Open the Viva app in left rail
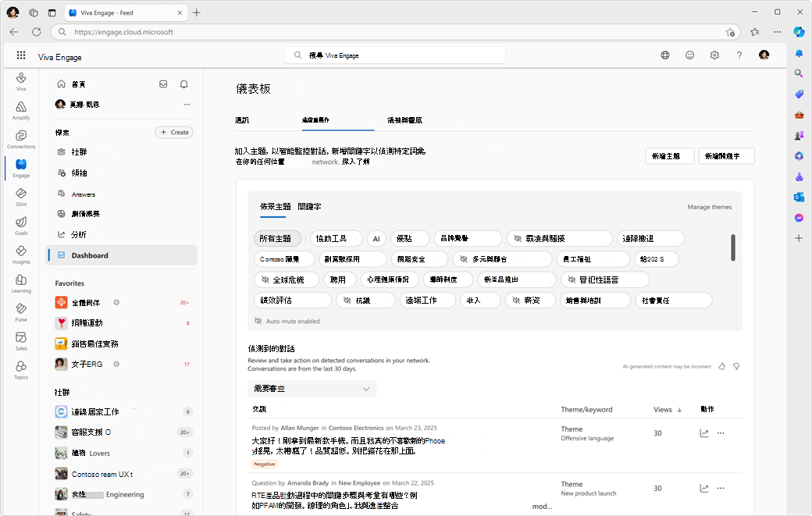This screenshot has width=812, height=516. pos(21,81)
